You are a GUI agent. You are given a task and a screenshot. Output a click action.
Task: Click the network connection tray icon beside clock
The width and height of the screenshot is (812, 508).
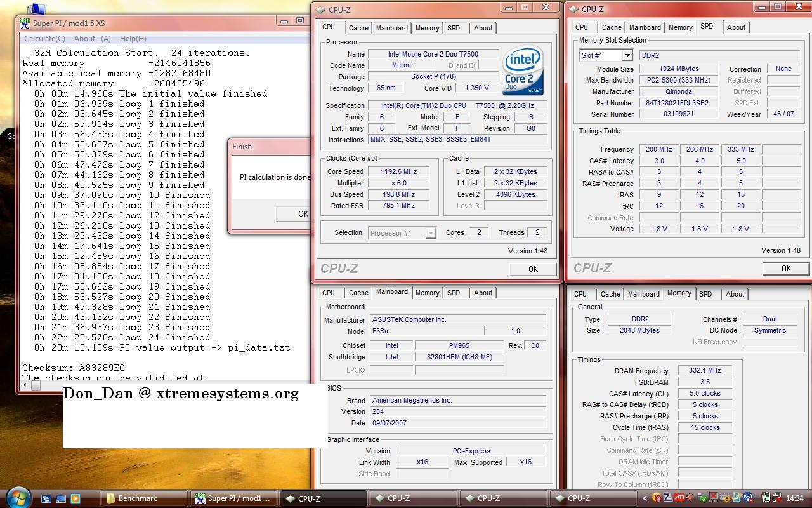pyautogui.click(x=778, y=498)
